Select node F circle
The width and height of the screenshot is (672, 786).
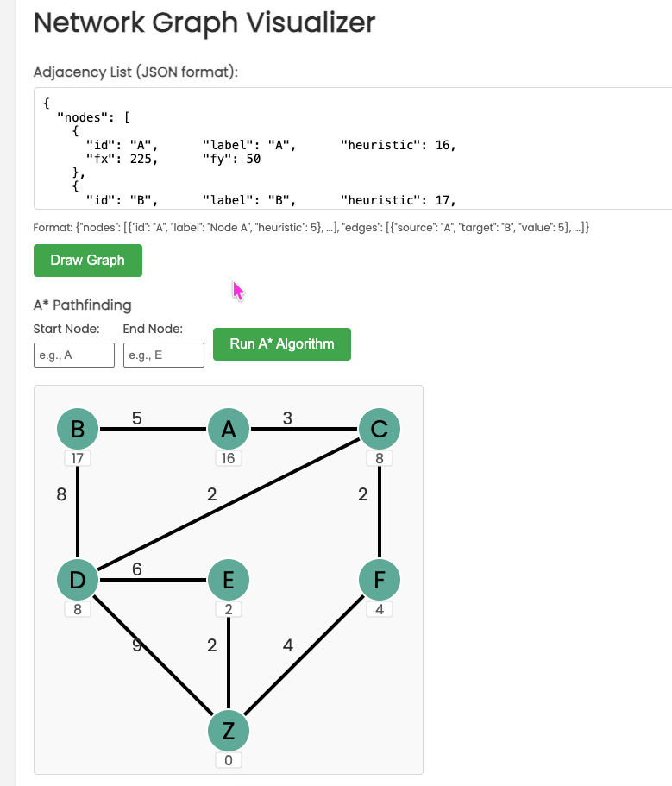coord(379,580)
